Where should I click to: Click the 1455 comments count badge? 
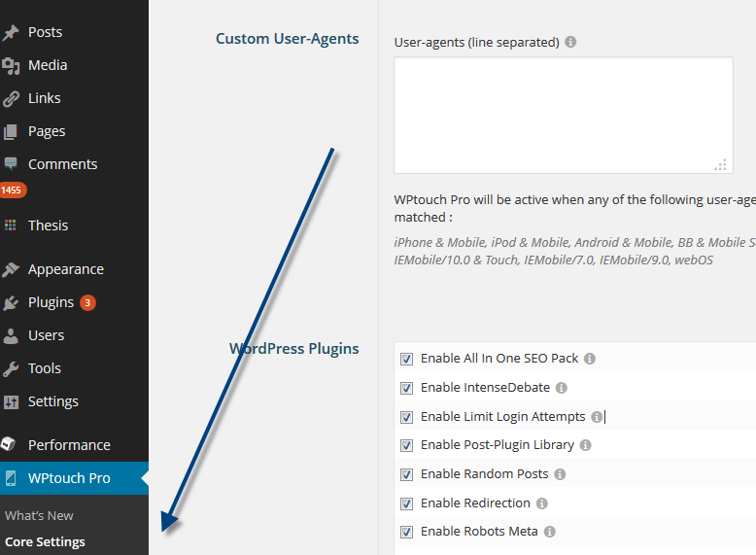tap(12, 190)
